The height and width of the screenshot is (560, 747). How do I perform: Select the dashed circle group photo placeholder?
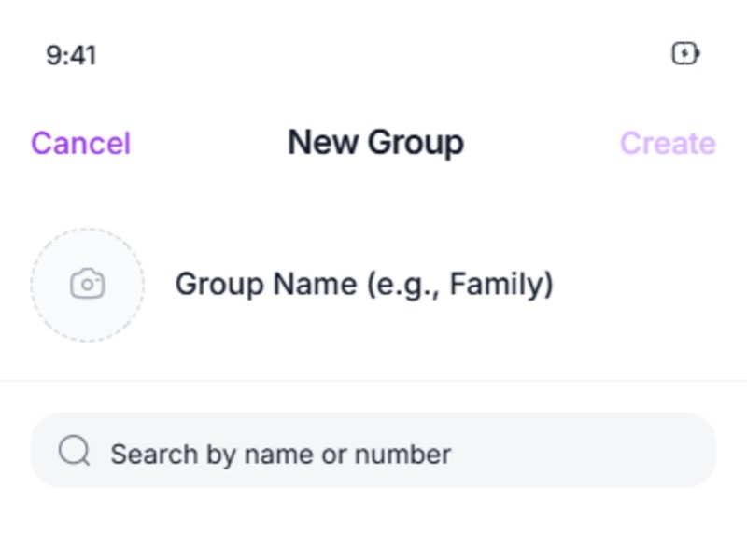(87, 284)
